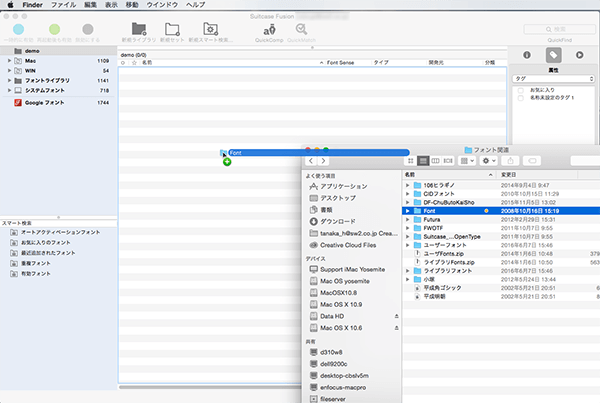Screen dimensions: 600x403
Task: Switch Finder to list view
Action: [423, 161]
